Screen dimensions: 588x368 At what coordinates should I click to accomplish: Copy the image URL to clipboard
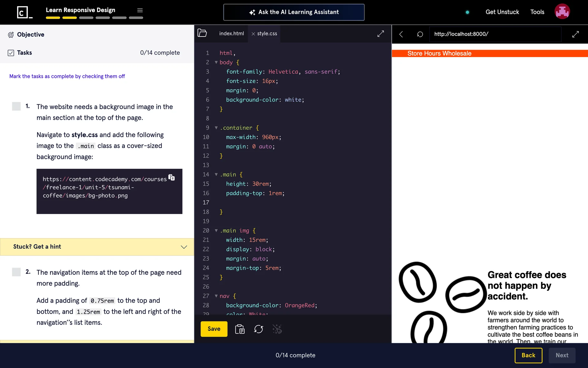[172, 178]
